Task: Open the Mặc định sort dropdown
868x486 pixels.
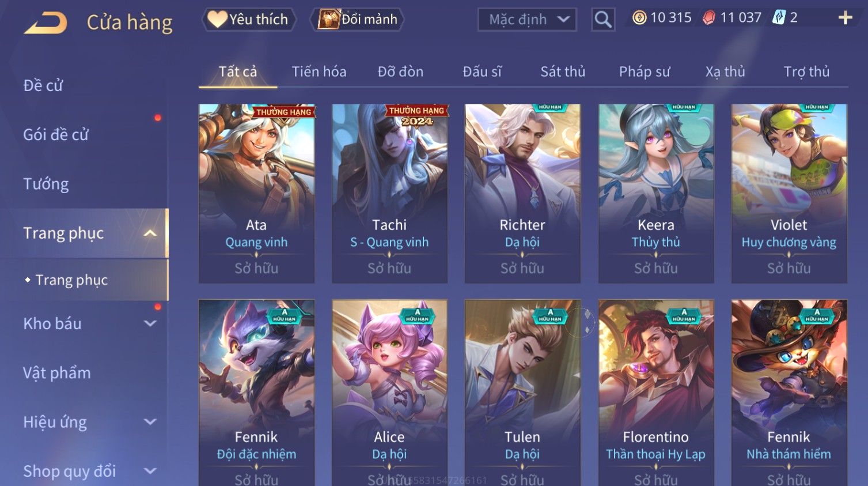Action: tap(527, 20)
